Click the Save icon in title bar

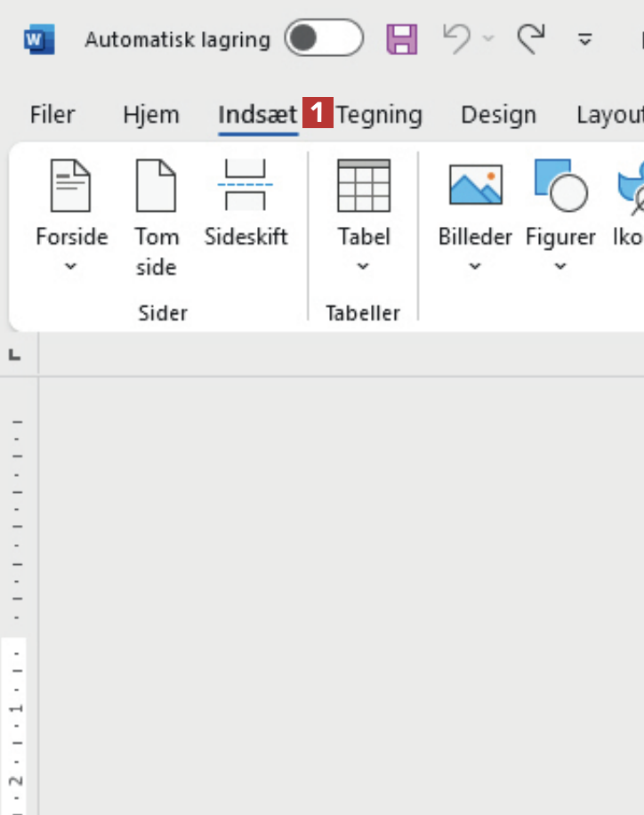coord(402,39)
